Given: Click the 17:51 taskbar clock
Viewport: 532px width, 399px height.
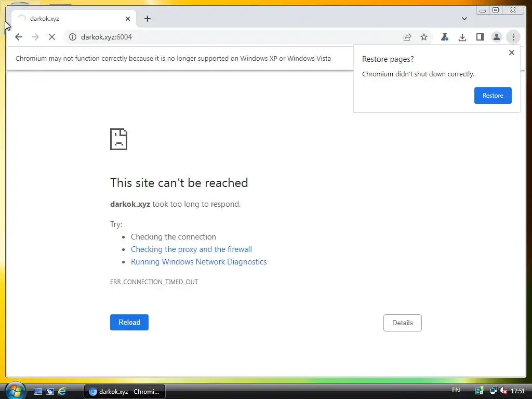Looking at the screenshot, I should pos(517,391).
